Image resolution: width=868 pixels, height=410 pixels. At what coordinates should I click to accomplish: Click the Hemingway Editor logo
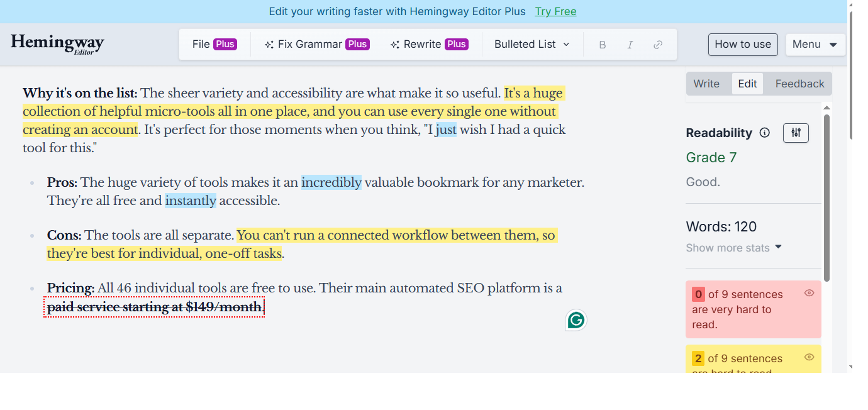click(x=57, y=44)
